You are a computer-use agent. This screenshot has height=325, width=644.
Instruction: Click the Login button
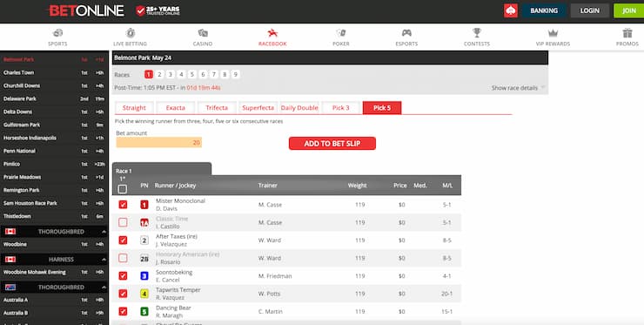590,10
